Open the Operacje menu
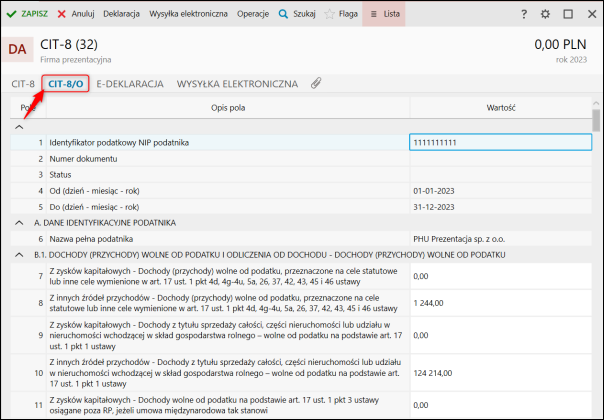This screenshot has width=604, height=420. 253,14
